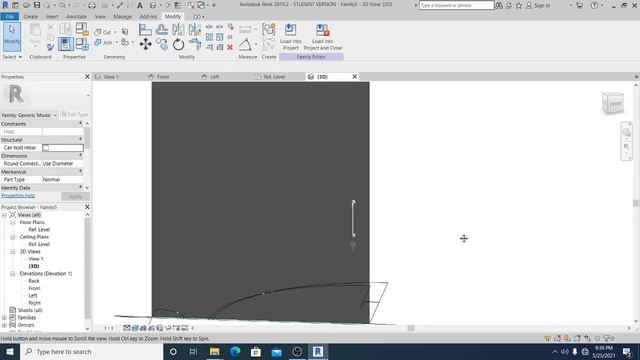Open the Select panel dropdown
Screen dimensions: 640x360
(12, 57)
